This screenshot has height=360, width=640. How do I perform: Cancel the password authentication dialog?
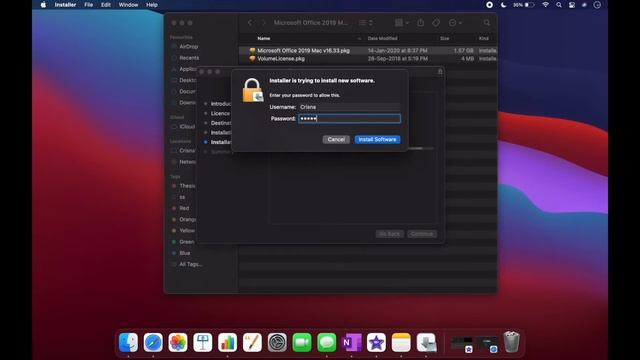click(x=336, y=139)
